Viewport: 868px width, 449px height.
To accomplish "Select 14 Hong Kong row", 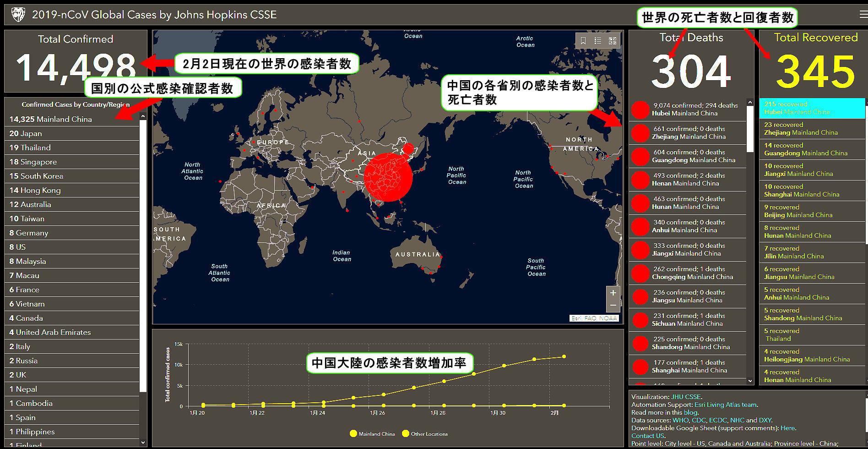I will 72,190.
